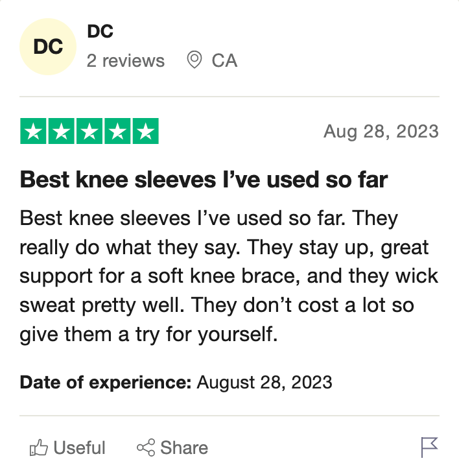459x476 pixels.
Task: Click the August 28, 2023 experience date
Action: 265,382
